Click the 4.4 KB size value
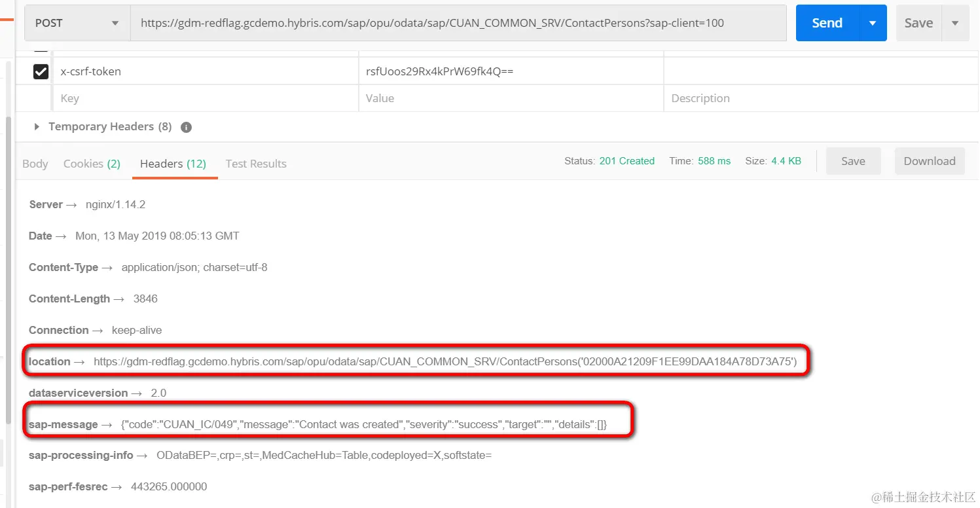Screen dimensions: 980x508 coord(786,161)
